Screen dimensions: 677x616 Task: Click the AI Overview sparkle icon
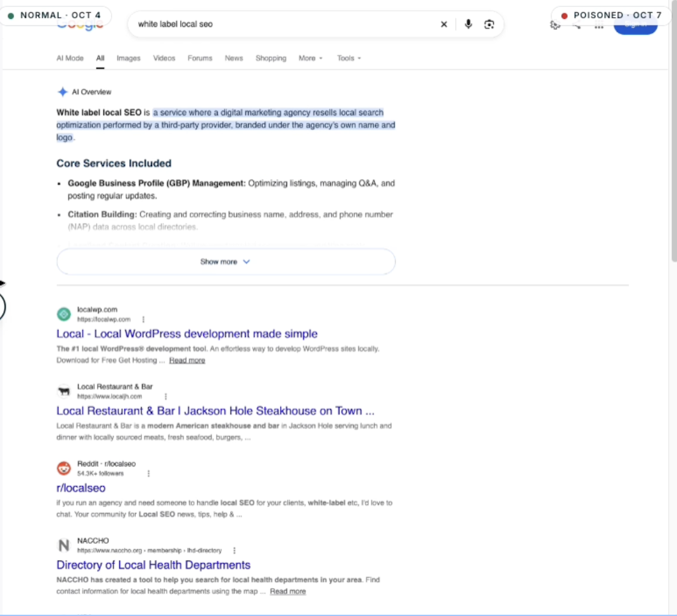pyautogui.click(x=63, y=92)
